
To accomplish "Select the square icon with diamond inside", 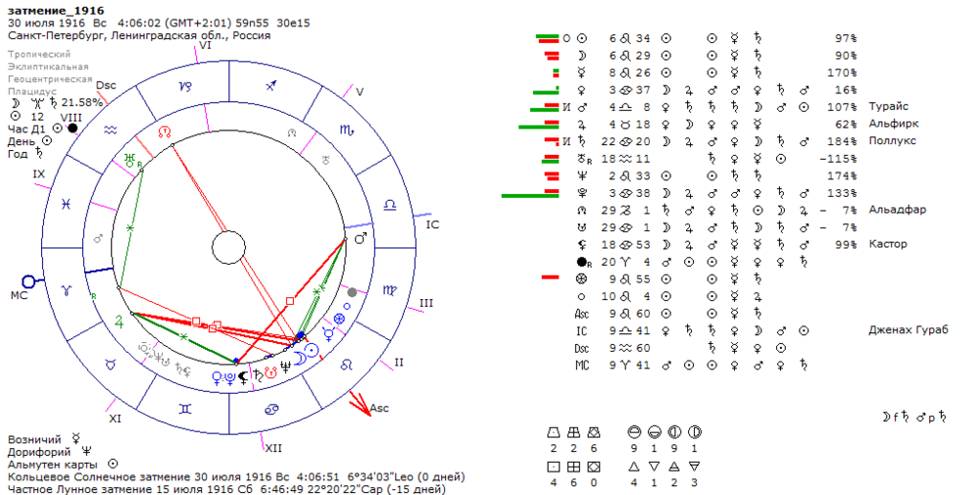I will tap(593, 467).
